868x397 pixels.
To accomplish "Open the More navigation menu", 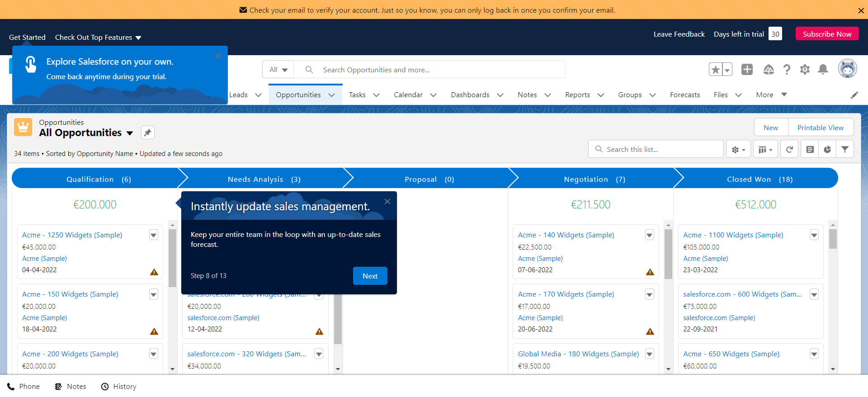I will [x=771, y=95].
